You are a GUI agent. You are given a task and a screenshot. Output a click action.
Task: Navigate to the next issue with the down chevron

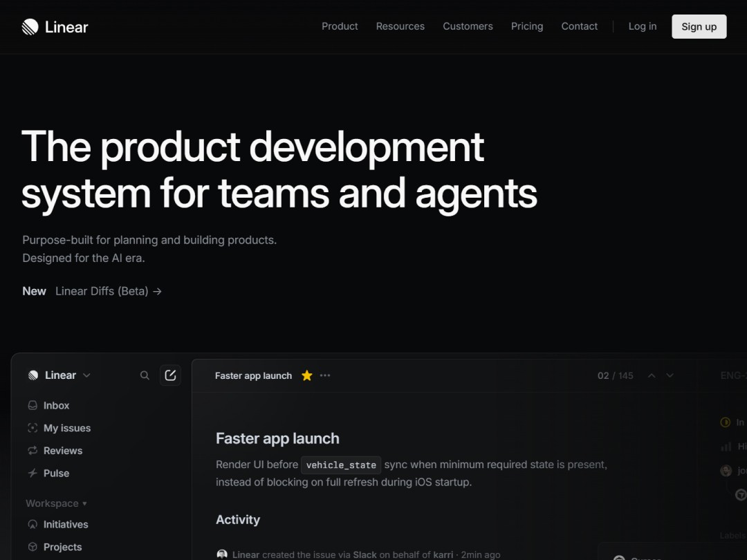[x=669, y=375]
